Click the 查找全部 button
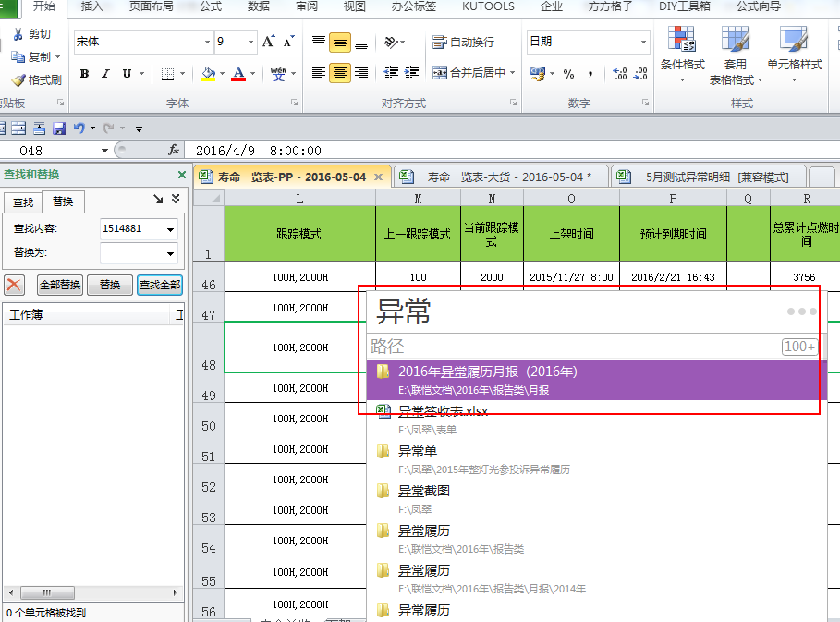840x622 pixels. coord(160,285)
